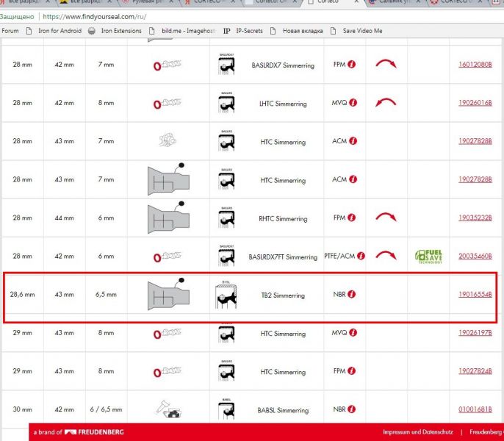The height and width of the screenshot is (441, 504).
Task: Click seal profile image in RHTC row
Action: click(226, 218)
